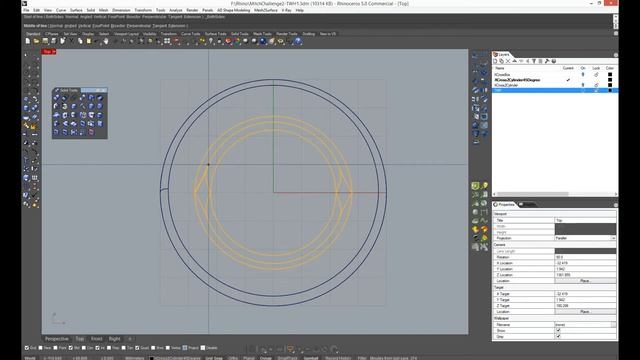Click the Filter funnel icon in Layers panel

[534, 61]
